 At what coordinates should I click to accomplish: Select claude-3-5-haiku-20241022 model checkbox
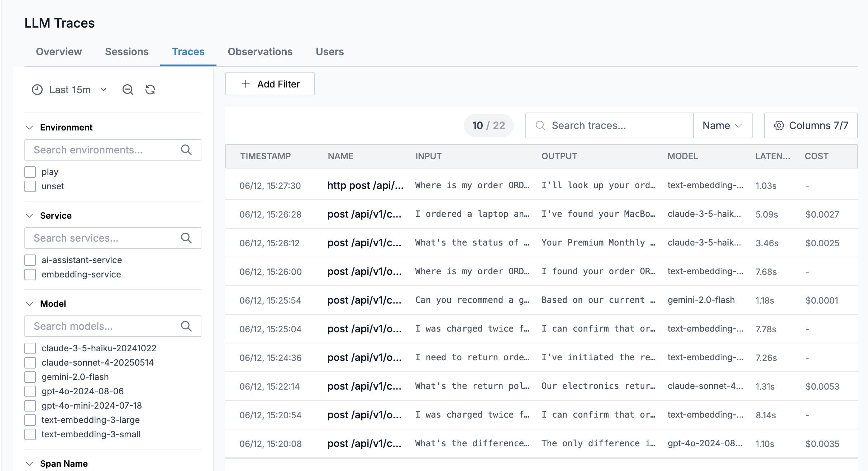[30, 348]
